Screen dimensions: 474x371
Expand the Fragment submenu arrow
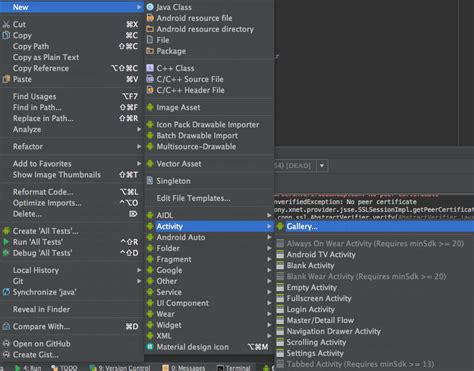tap(269, 259)
